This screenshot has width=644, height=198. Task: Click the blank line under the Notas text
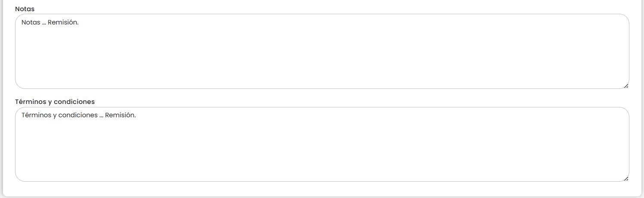pyautogui.click(x=129, y=33)
